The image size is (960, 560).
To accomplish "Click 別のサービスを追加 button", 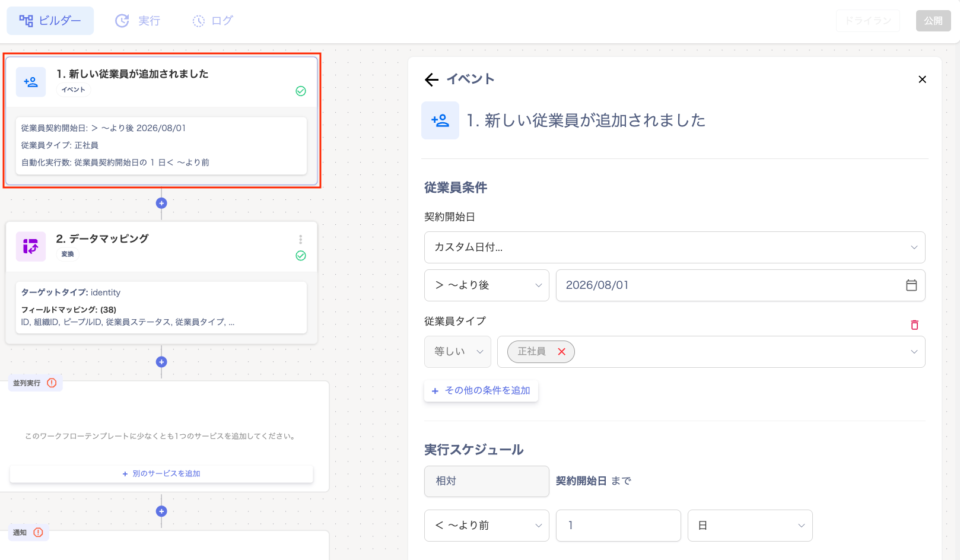I will pyautogui.click(x=161, y=473).
